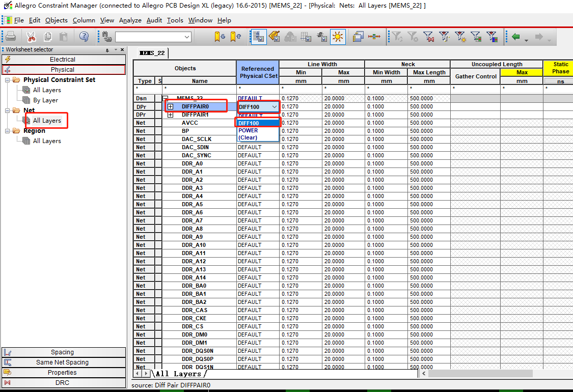Viewport: 573px width, 392px height.
Task: Expand the DIFFPAIR1 row
Action: point(170,115)
